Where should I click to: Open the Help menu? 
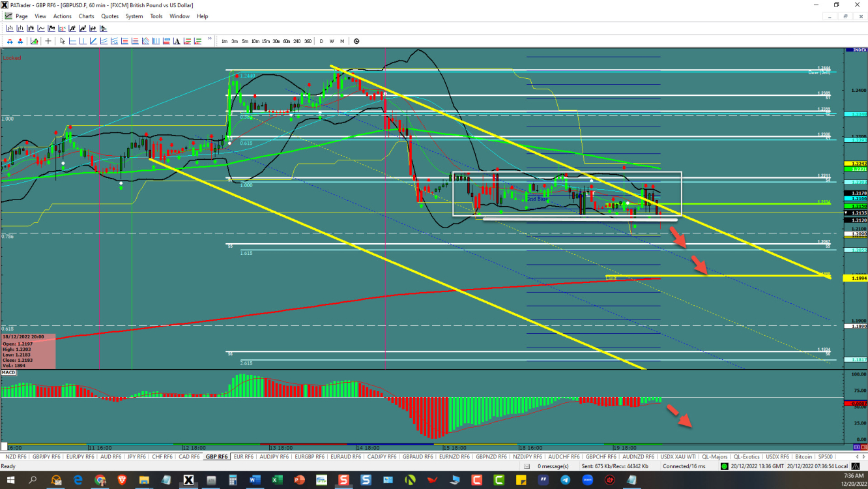(x=202, y=16)
